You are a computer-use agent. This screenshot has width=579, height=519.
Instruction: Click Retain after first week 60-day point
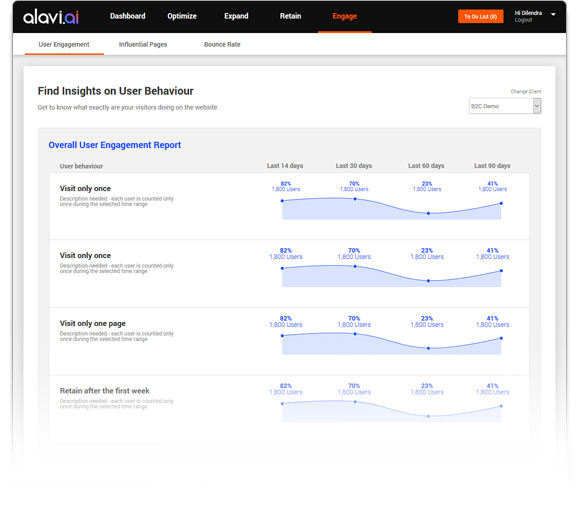pyautogui.click(x=428, y=416)
